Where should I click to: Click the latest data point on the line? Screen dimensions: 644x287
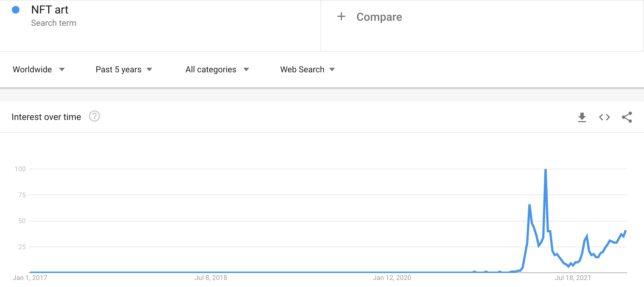click(x=626, y=231)
